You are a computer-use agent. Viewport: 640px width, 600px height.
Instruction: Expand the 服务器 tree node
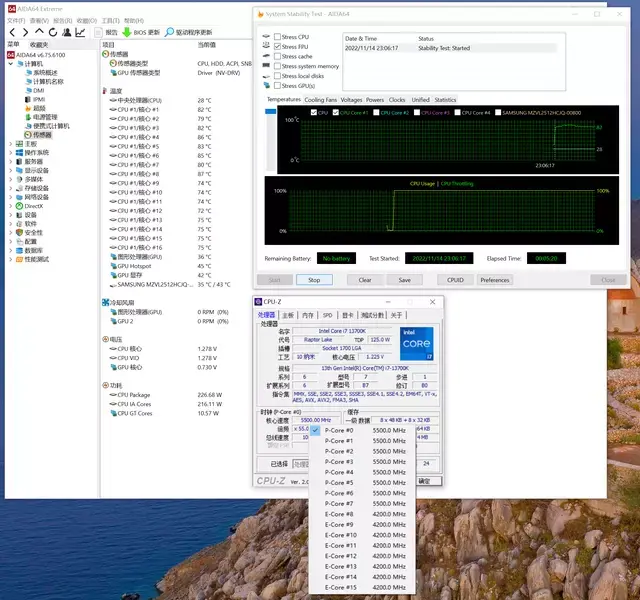pyautogui.click(x=11, y=162)
